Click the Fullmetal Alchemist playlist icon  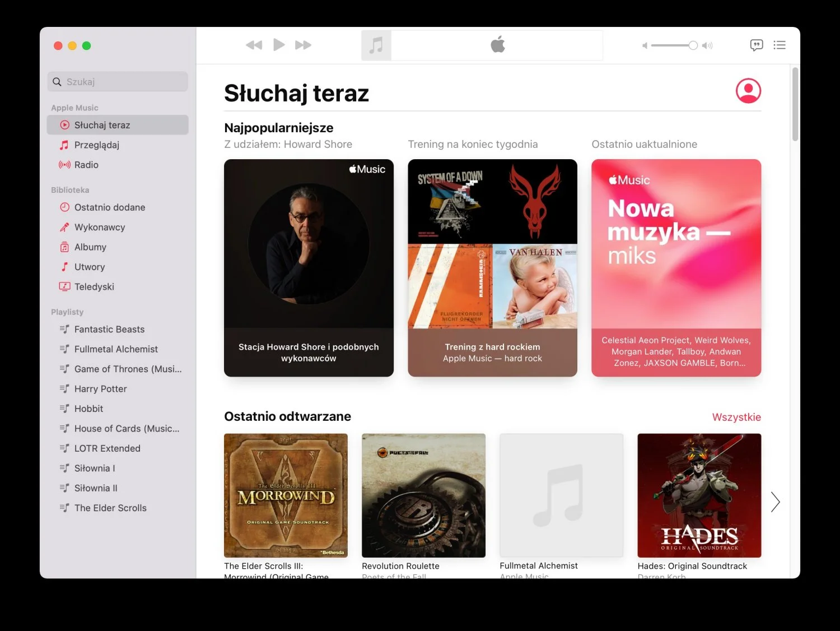point(64,349)
